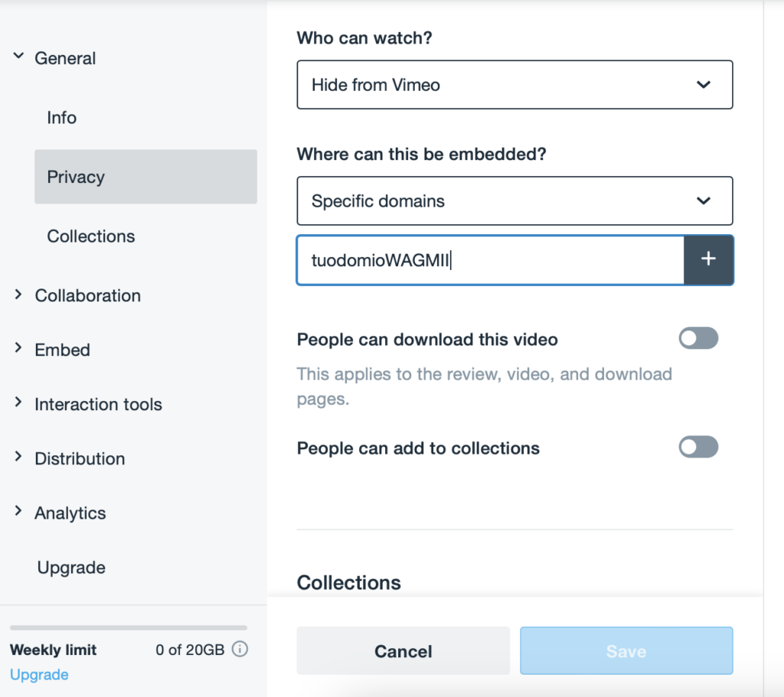Select Privacy in the sidebar
This screenshot has height=697, width=784.
tap(76, 177)
